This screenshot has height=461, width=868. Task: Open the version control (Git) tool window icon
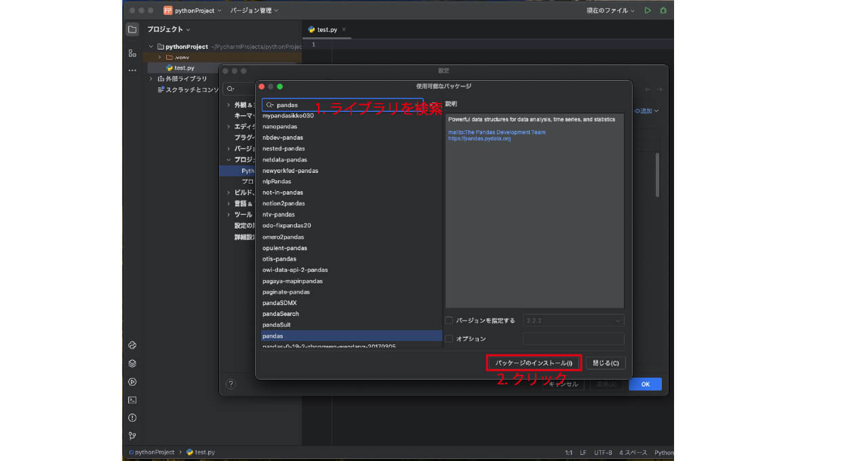(x=132, y=436)
